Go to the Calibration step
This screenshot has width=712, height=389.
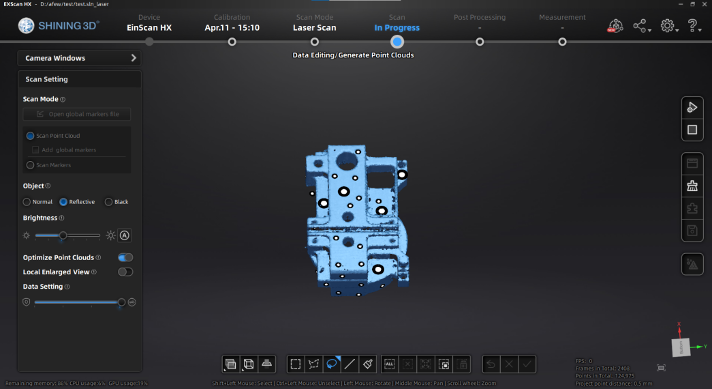pyautogui.click(x=232, y=42)
